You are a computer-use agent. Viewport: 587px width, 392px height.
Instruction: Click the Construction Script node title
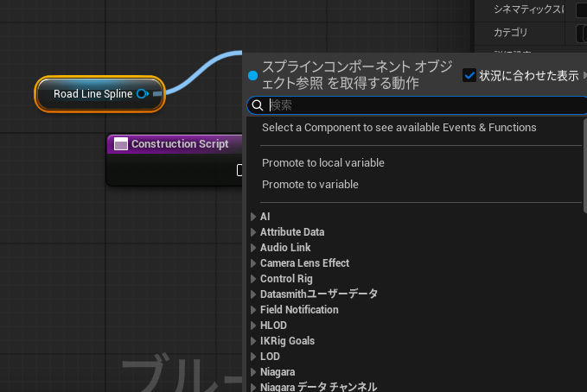tap(180, 144)
